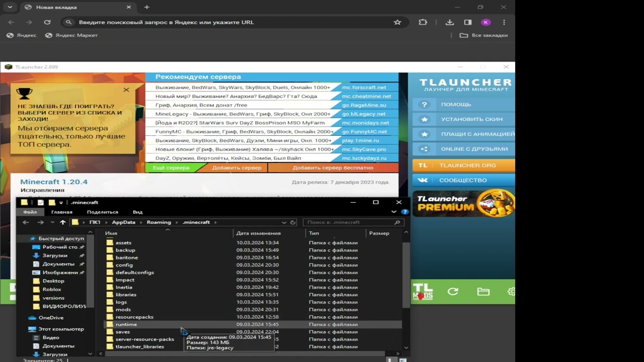644x362 pixels.
Task: Go back in Explorer navigation
Action: 26,222
